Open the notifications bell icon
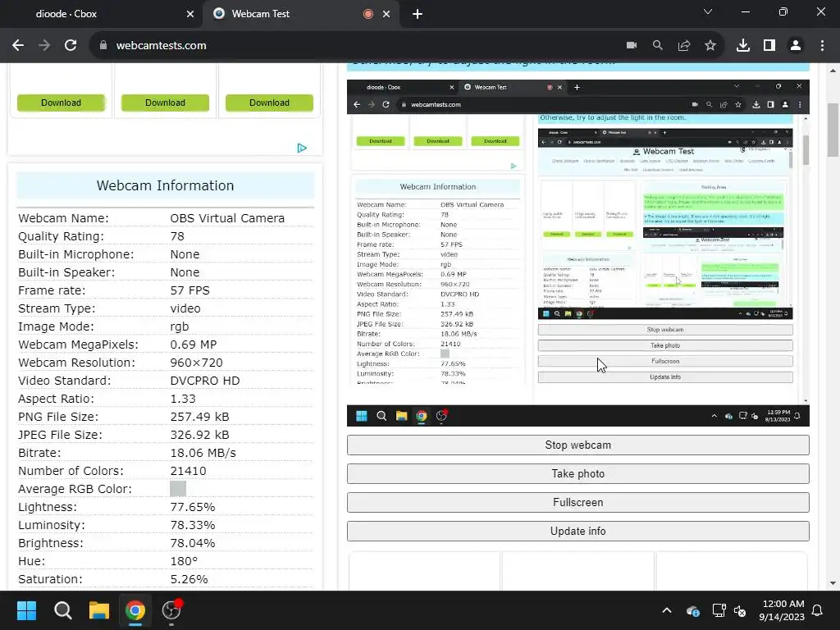Viewport: 840px width, 630px height. coord(818,610)
